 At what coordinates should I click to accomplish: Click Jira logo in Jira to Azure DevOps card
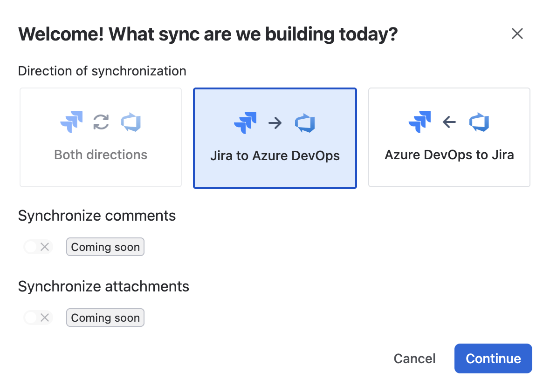[246, 122]
